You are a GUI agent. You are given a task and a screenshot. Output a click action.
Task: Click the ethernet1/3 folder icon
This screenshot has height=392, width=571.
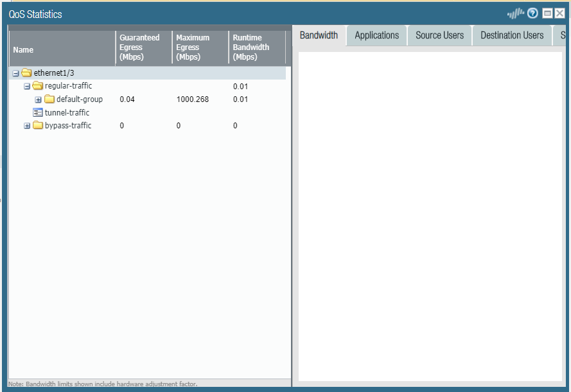(26, 72)
